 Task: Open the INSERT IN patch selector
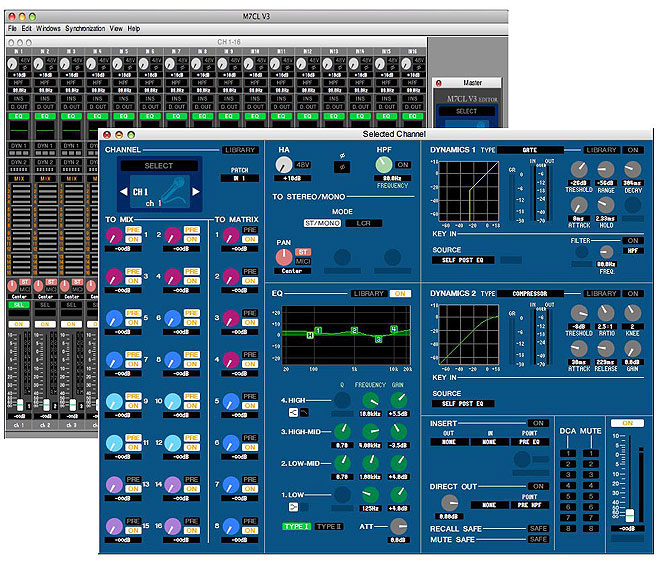tap(489, 442)
